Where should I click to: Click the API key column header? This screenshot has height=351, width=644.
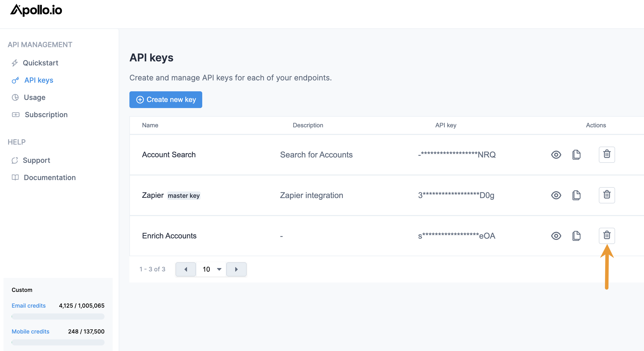click(446, 125)
